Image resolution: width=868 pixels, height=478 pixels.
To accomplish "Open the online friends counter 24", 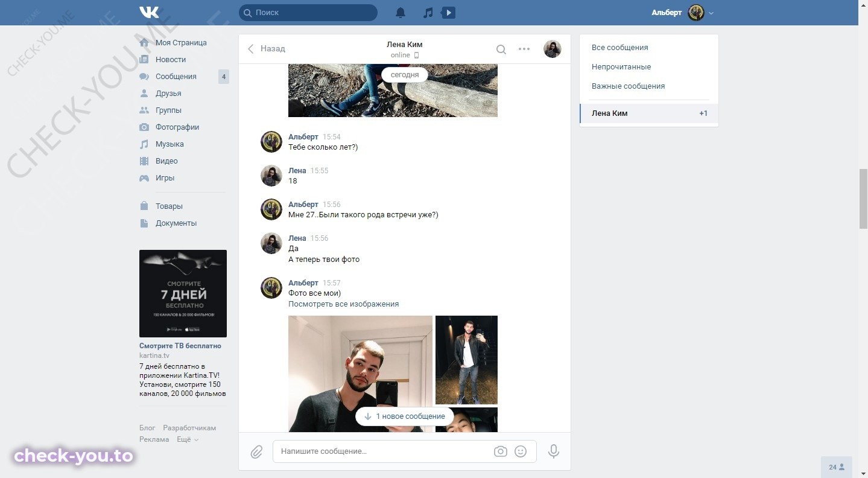I will click(837, 467).
